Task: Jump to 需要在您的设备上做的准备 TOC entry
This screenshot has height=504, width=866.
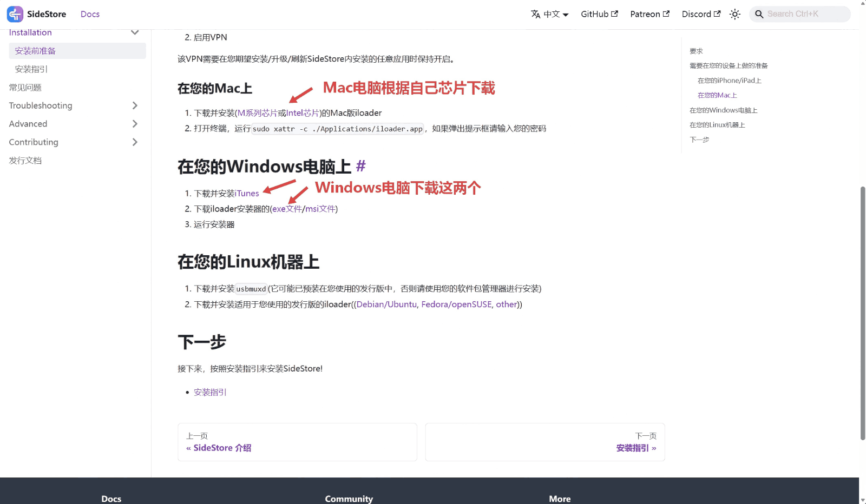Action: pyautogui.click(x=729, y=66)
